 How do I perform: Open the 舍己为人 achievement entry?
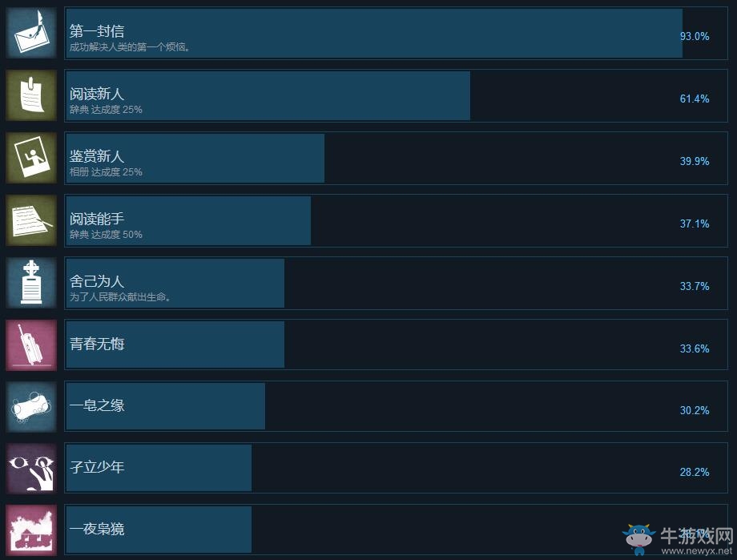point(396,283)
